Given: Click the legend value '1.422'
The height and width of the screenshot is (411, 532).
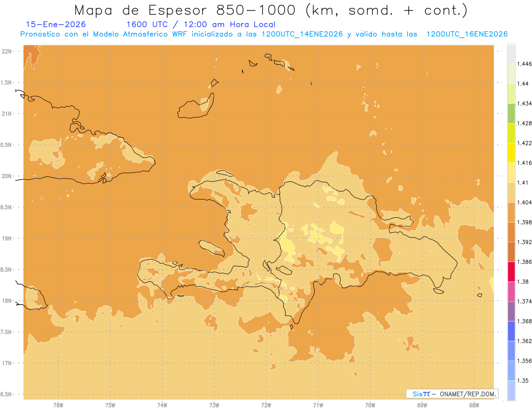Looking at the screenshot, I should tap(524, 143).
